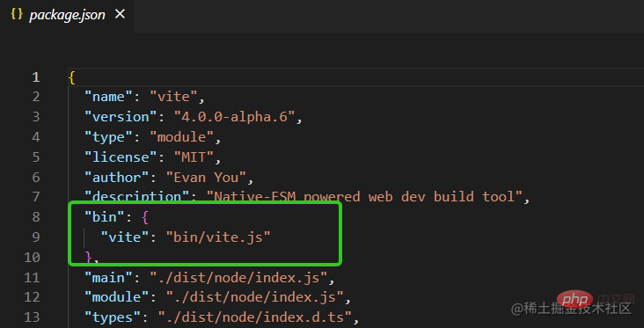Click line number 3 in gutter
This screenshot has height=328, width=644.
pos(36,117)
